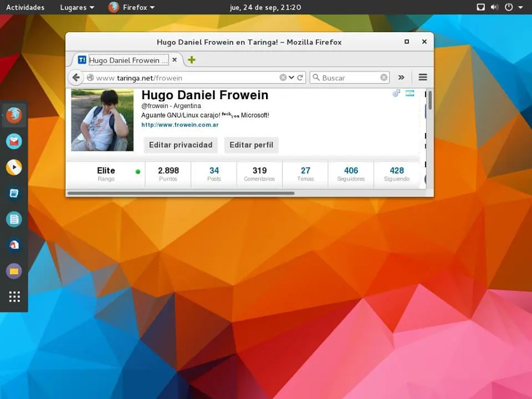The width and height of the screenshot is (532, 399).
Task: Open Firefox from the dock
Action: [14, 115]
